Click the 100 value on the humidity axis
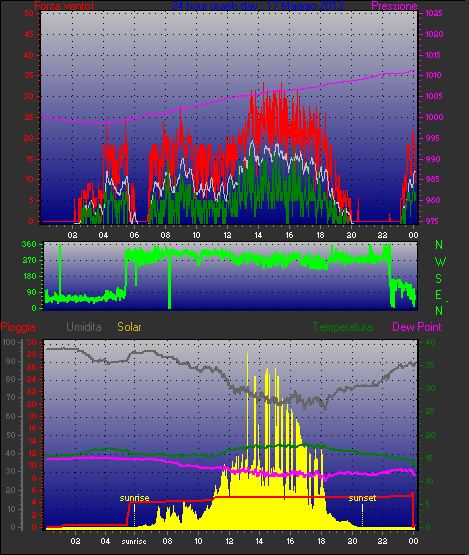Screen dimensions: 469x555 click(x=8, y=342)
